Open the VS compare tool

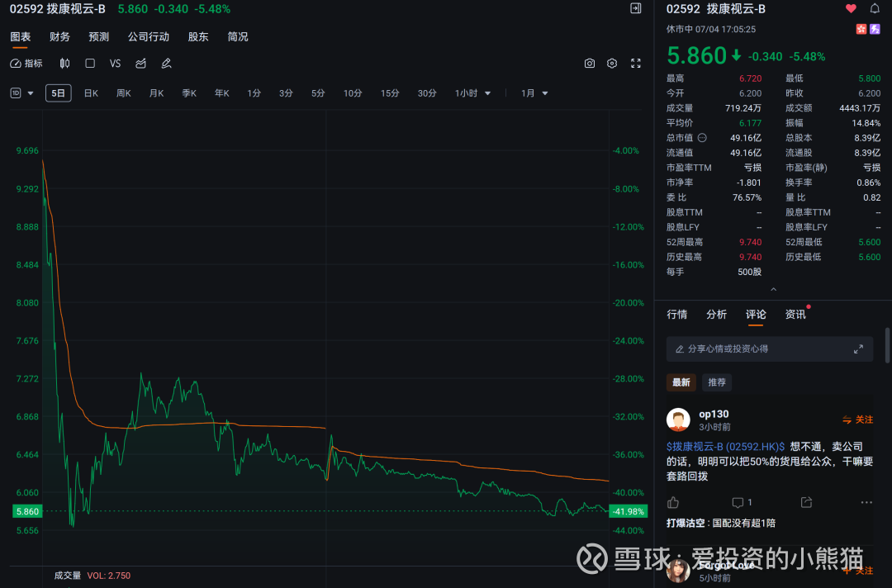pos(115,64)
